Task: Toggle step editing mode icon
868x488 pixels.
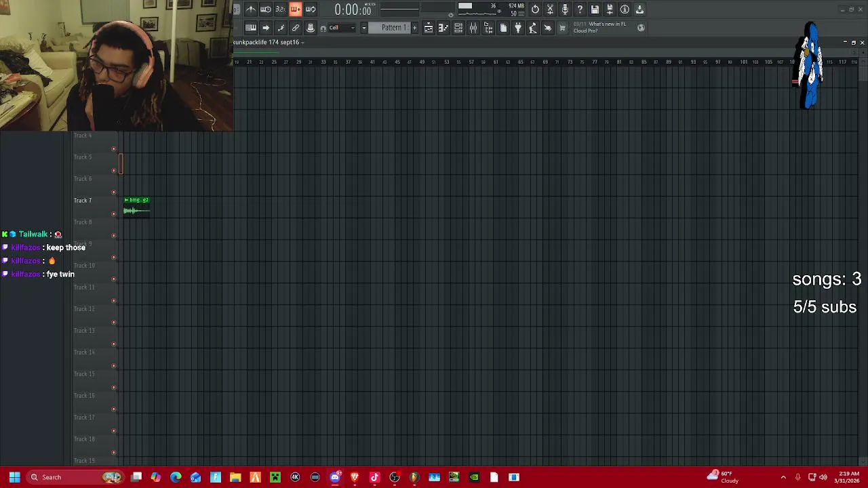Action: (281, 28)
